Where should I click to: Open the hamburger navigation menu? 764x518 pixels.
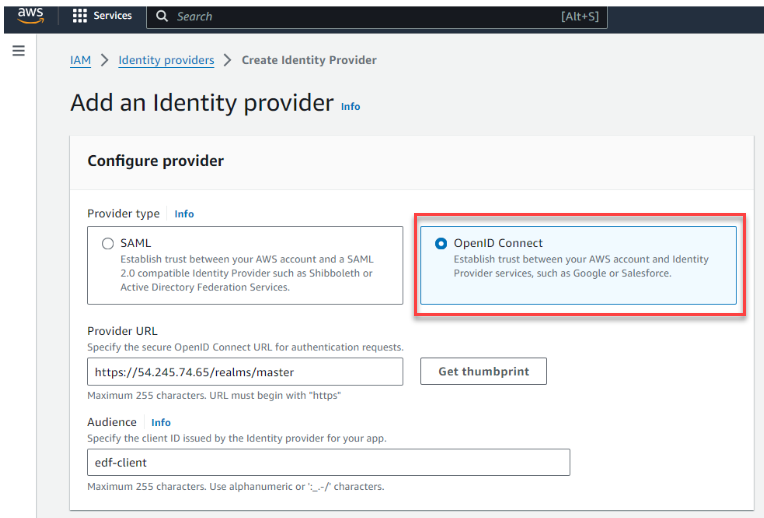[19, 51]
